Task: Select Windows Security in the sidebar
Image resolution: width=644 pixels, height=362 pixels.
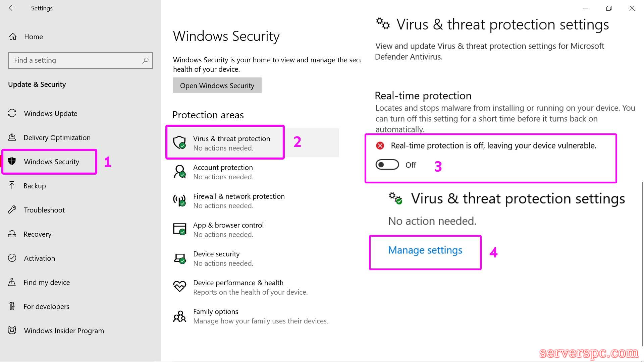Action: 51,162
